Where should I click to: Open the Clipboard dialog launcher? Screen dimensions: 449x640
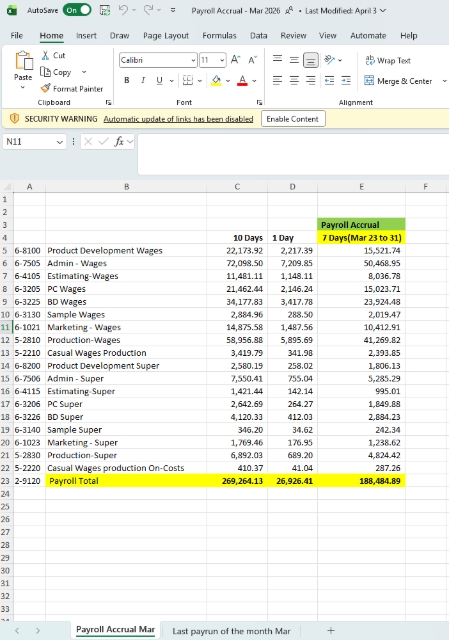click(109, 102)
